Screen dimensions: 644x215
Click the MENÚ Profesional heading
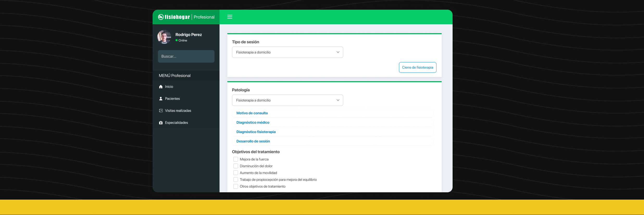click(175, 75)
